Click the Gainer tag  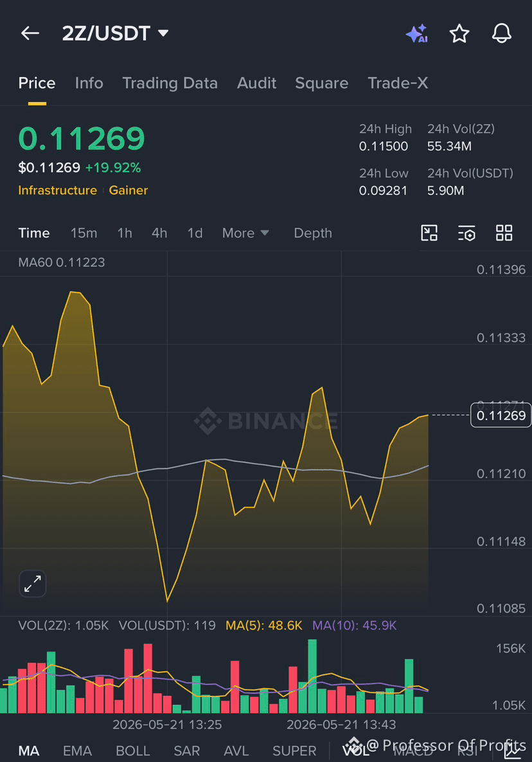[129, 190]
